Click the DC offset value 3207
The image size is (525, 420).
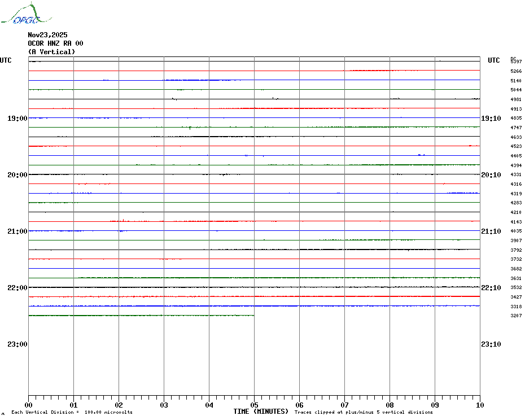(x=515, y=316)
